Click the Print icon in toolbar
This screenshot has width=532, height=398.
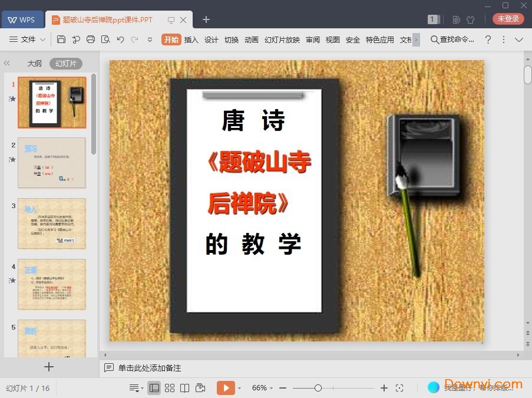(x=91, y=40)
